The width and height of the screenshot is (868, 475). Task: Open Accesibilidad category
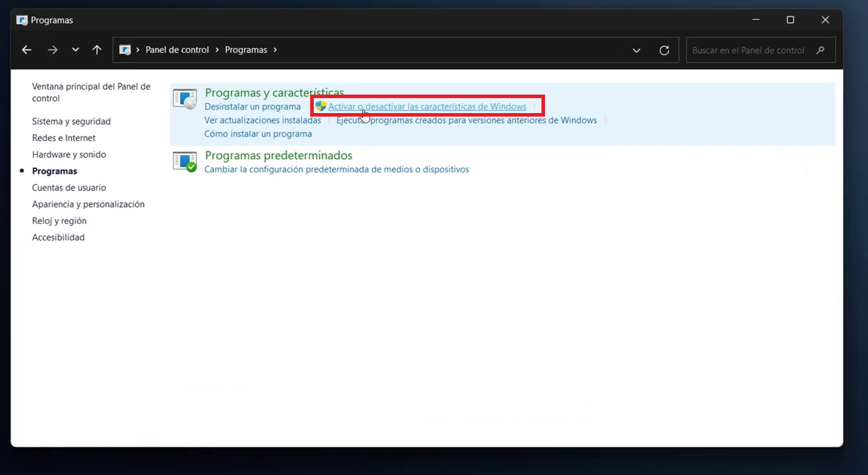58,237
